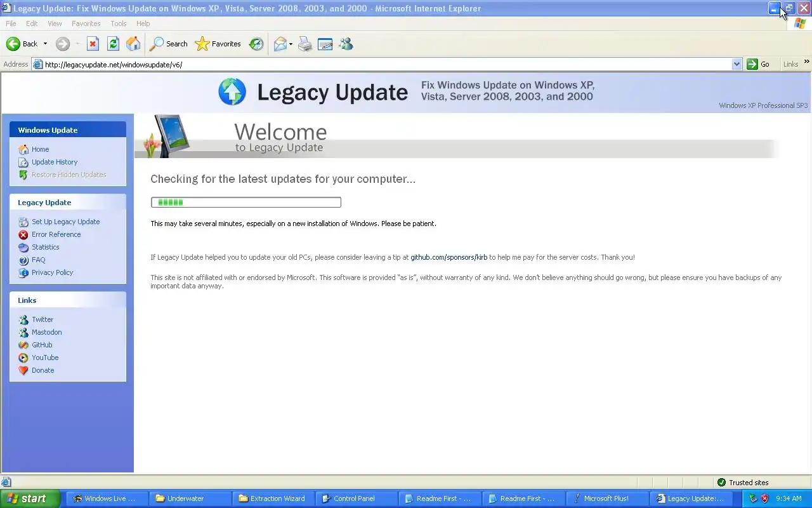The height and width of the screenshot is (508, 812).
Task: Click the Go button
Action: click(759, 64)
